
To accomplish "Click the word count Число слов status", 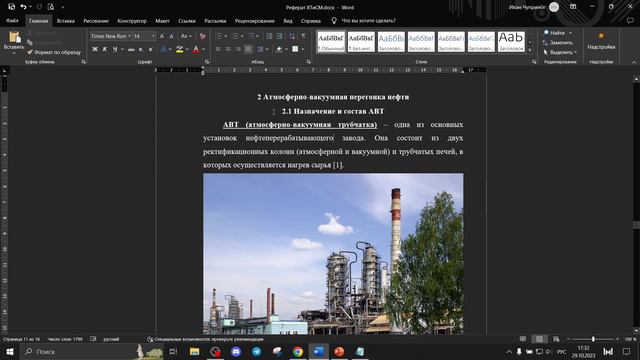I will (x=65, y=339).
